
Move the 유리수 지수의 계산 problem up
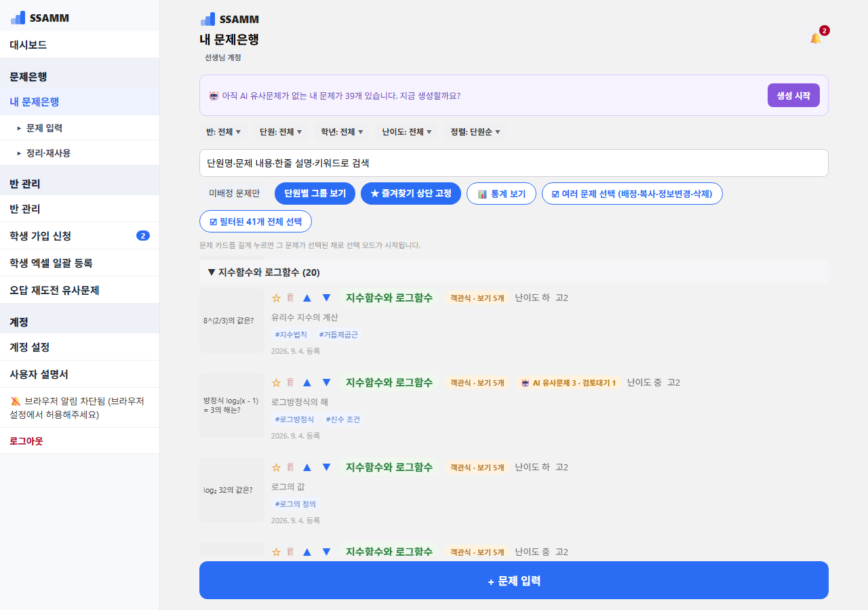click(307, 298)
